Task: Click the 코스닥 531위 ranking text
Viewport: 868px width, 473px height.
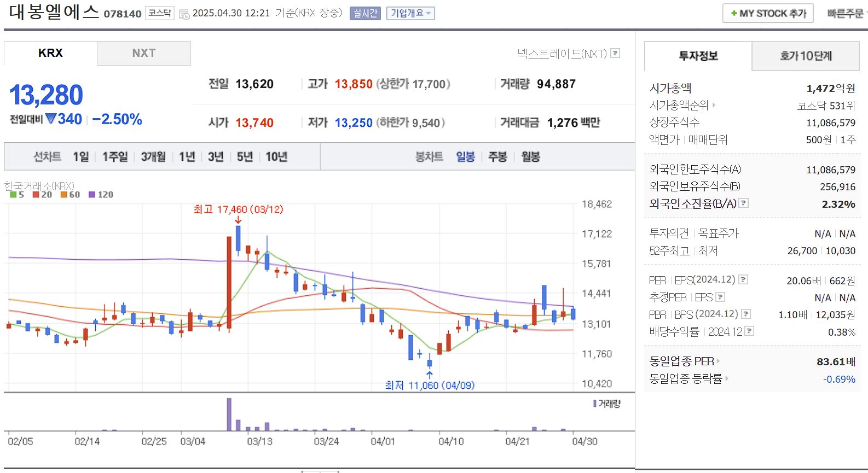Action: (826, 106)
